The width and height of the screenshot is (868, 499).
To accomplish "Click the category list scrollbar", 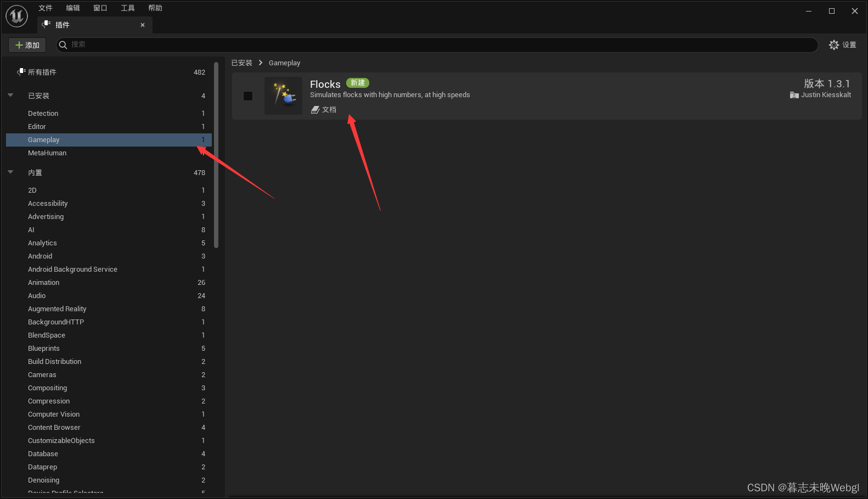I will [x=216, y=155].
